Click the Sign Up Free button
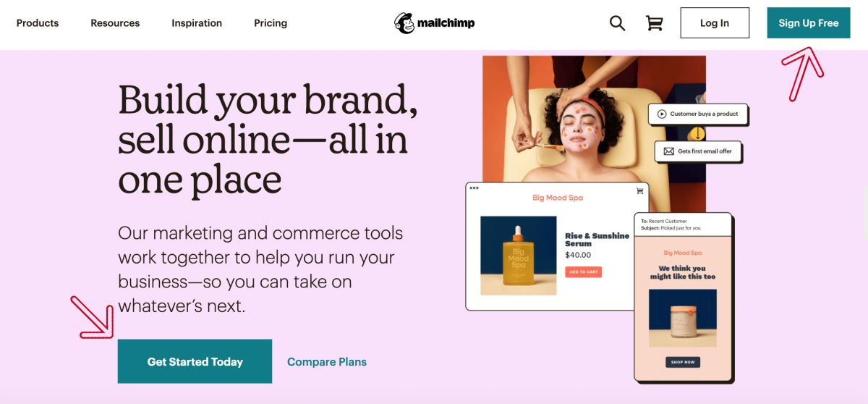This screenshot has height=404, width=868. (x=809, y=23)
